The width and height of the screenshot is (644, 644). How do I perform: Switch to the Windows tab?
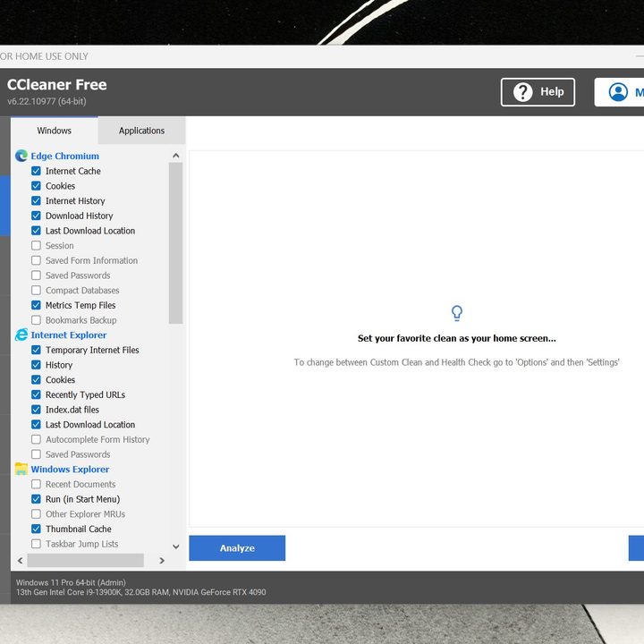click(x=55, y=131)
